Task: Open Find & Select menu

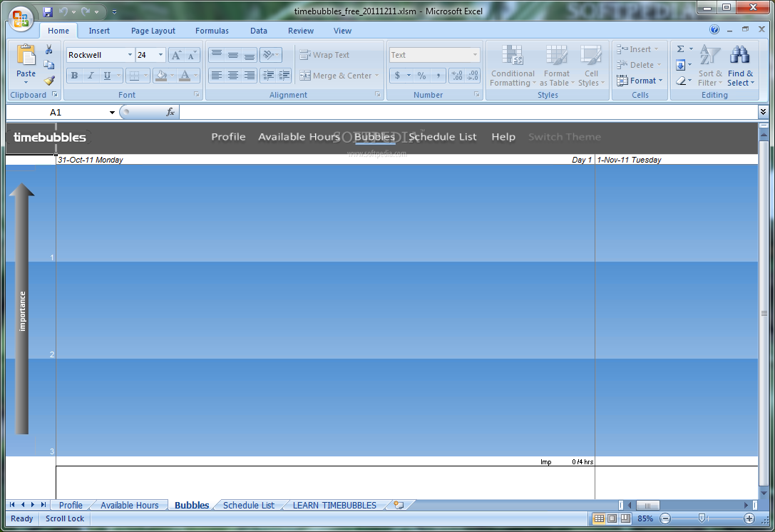Action: pyautogui.click(x=740, y=66)
